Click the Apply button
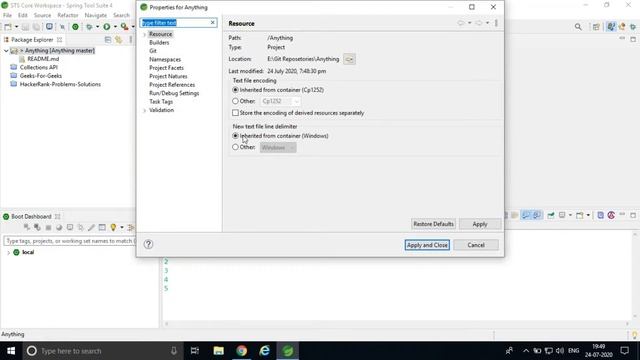 (x=480, y=224)
